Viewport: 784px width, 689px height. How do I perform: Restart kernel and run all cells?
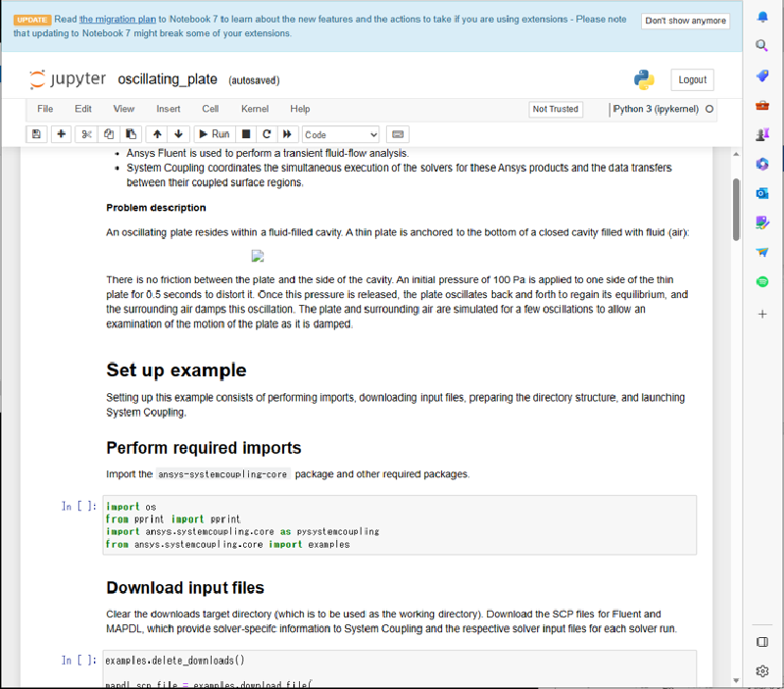coord(287,134)
